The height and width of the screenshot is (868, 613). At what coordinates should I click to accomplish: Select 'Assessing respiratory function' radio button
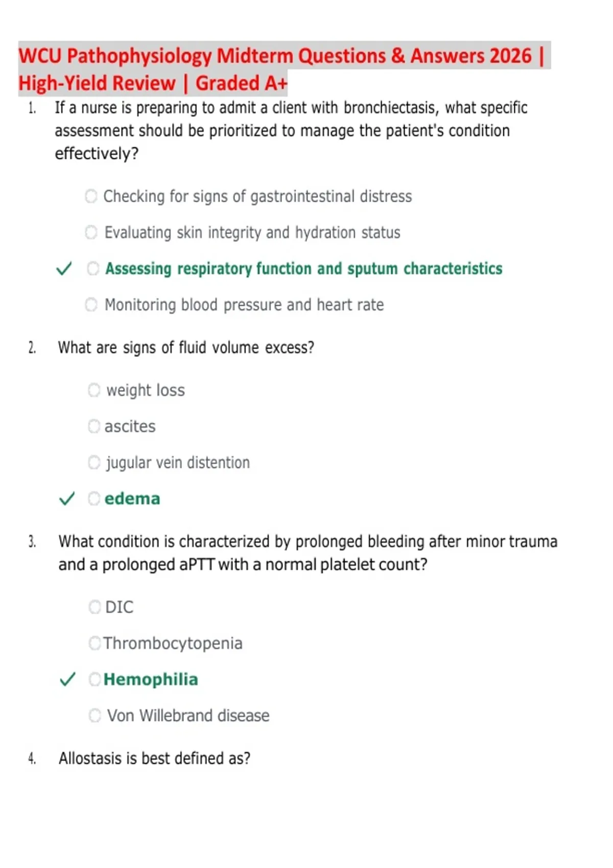[x=93, y=269]
